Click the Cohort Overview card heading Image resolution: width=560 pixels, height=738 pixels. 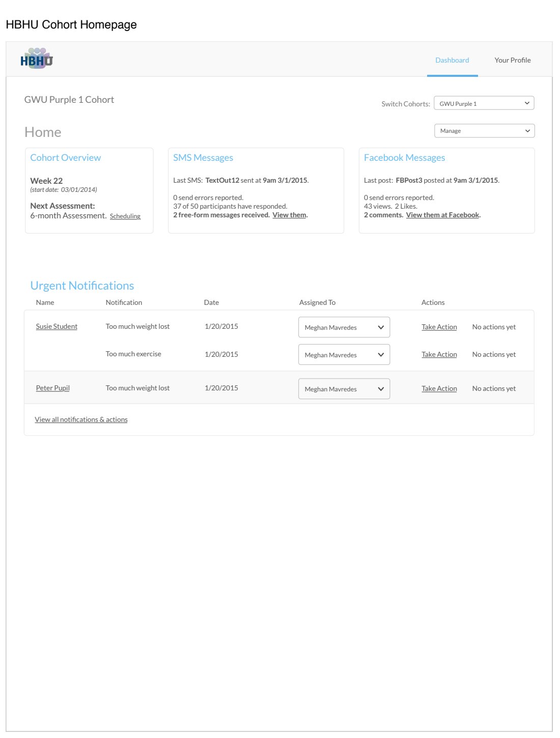[65, 158]
